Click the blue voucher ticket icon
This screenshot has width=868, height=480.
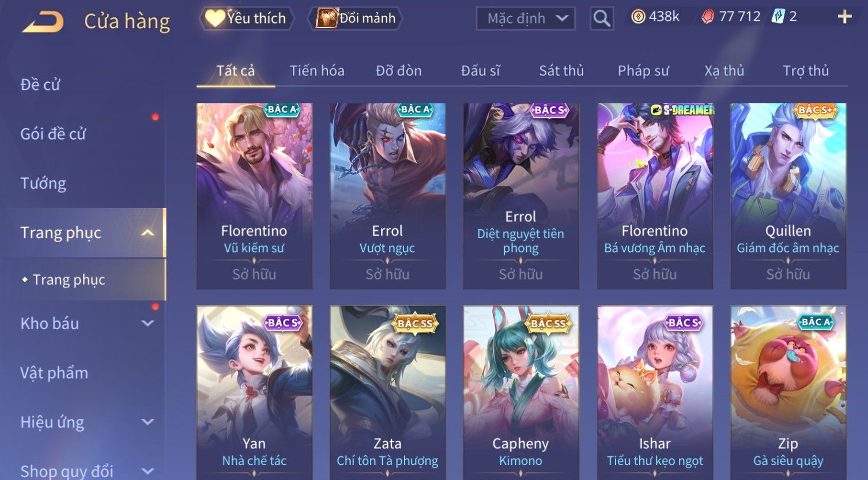[778, 16]
